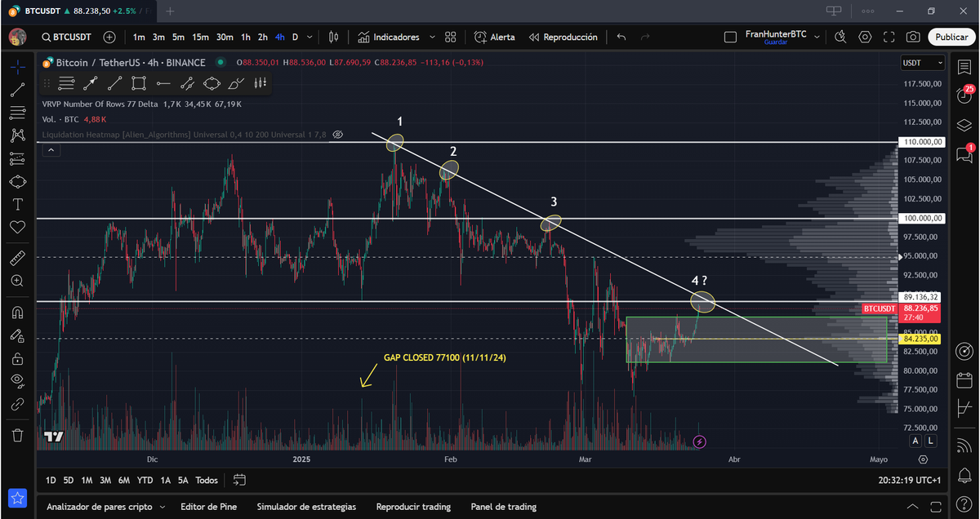Open the object tree layers icon
The height and width of the screenshot is (519, 980).
coord(964,125)
